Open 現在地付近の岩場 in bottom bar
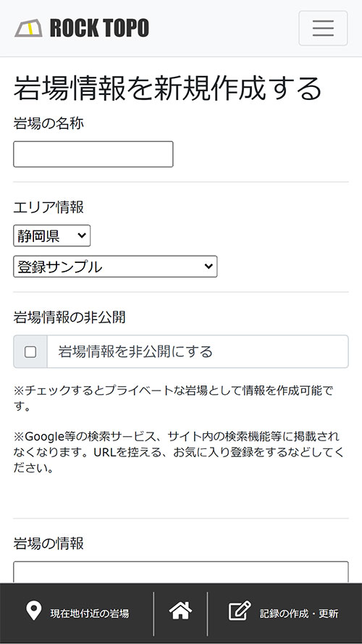Screen dimensions: 362x644 click(90, 614)
